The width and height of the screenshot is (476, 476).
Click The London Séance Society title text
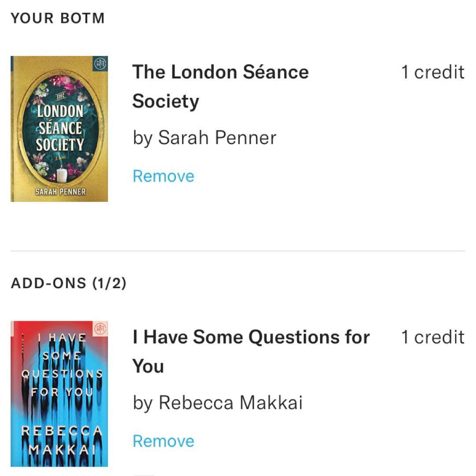pos(220,86)
